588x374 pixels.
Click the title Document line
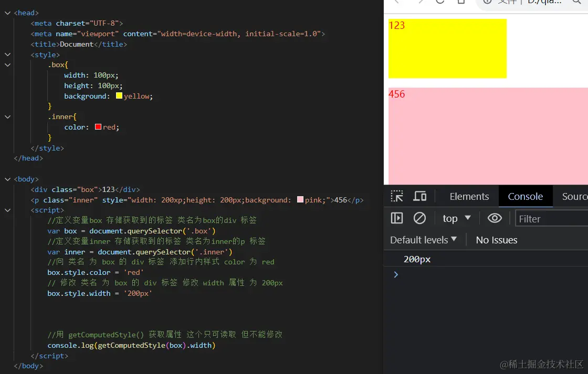click(79, 44)
